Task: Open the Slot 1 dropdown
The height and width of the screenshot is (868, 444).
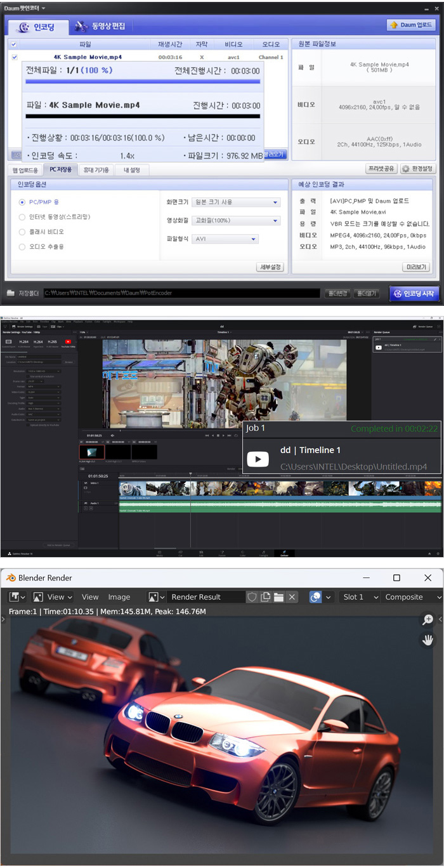Action: 359,597
